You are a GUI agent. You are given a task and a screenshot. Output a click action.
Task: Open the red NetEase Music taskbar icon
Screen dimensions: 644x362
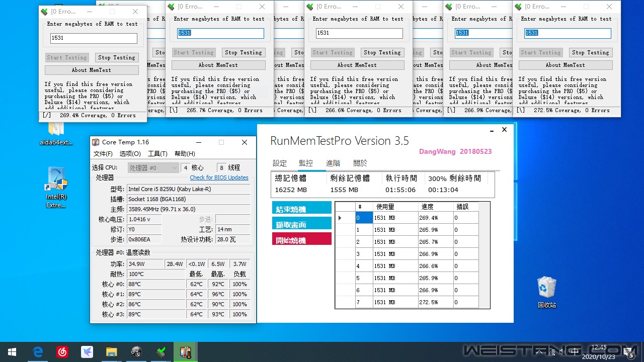click(62, 352)
